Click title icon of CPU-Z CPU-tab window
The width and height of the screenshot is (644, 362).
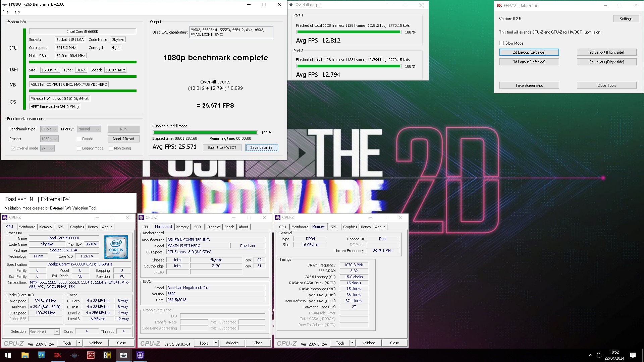[5, 218]
